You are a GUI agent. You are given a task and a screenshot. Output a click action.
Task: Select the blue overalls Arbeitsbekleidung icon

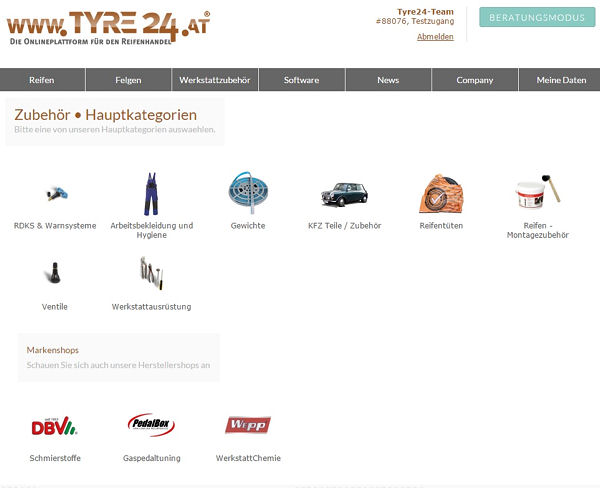150,193
